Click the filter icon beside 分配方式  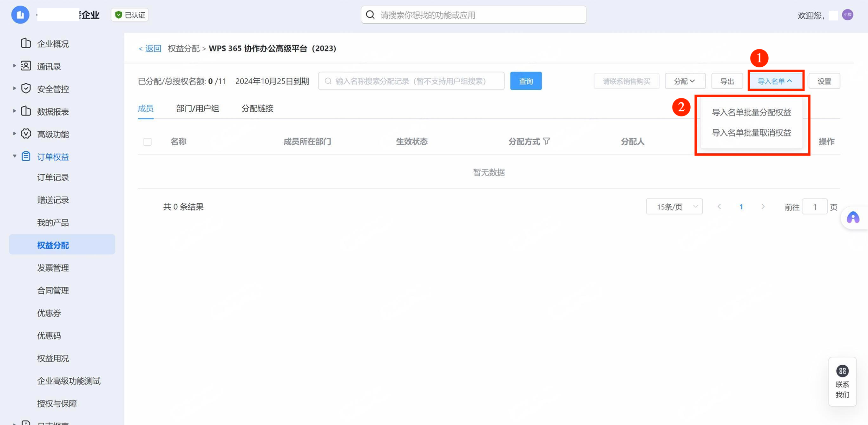tap(547, 141)
